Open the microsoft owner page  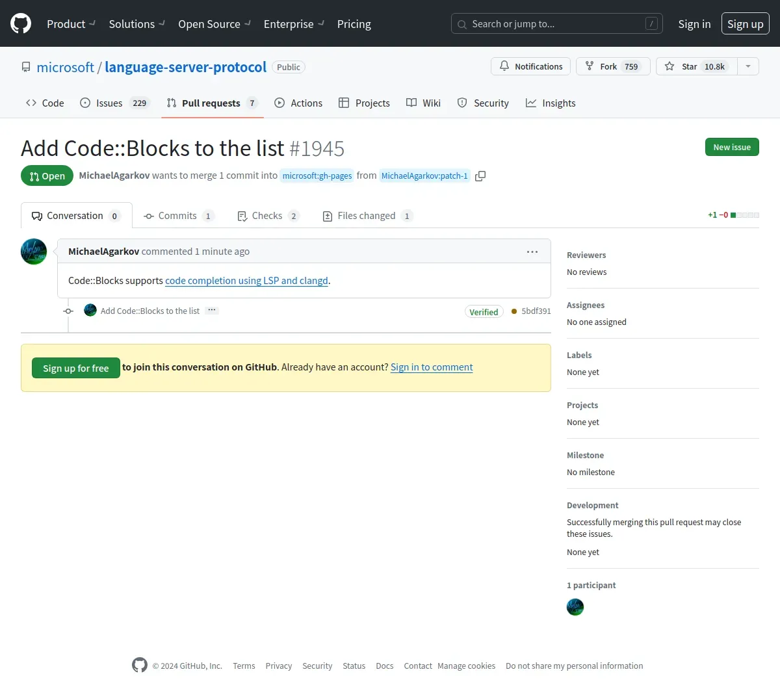[65, 67]
